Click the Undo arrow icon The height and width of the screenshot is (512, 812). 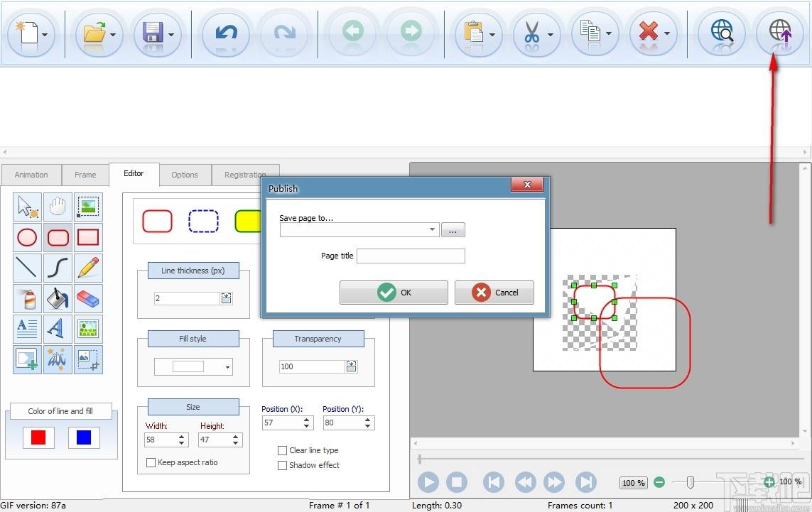[x=227, y=33]
